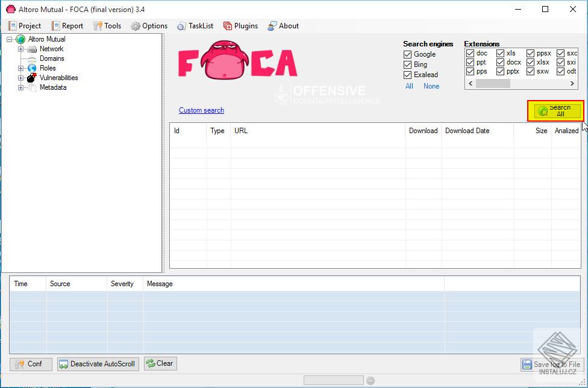Uncheck the doc extension
The image size is (588, 388).
pos(471,53)
